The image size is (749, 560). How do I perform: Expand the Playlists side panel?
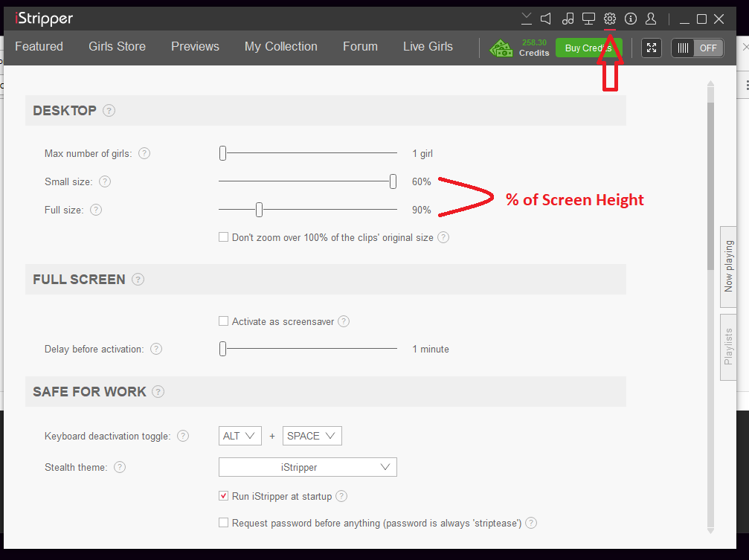pos(728,347)
